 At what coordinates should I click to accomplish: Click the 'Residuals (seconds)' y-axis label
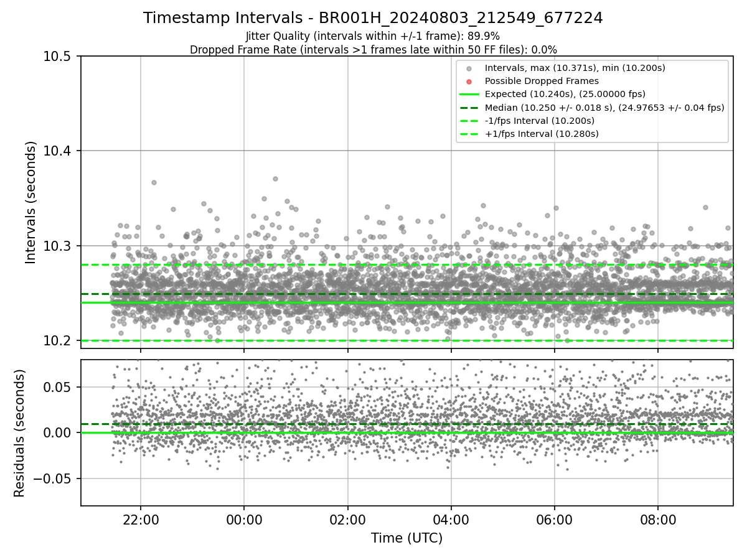coord(19,432)
